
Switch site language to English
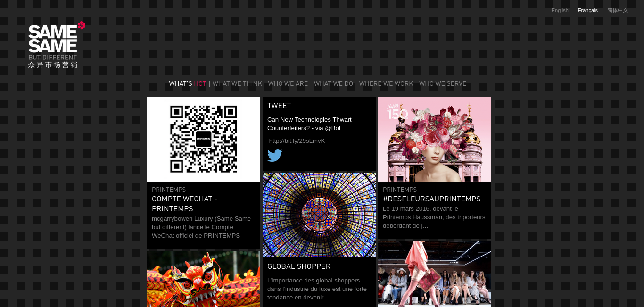pyautogui.click(x=560, y=10)
